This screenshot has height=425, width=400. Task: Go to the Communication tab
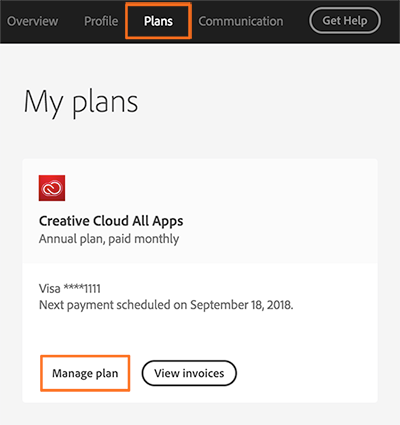[x=241, y=21]
